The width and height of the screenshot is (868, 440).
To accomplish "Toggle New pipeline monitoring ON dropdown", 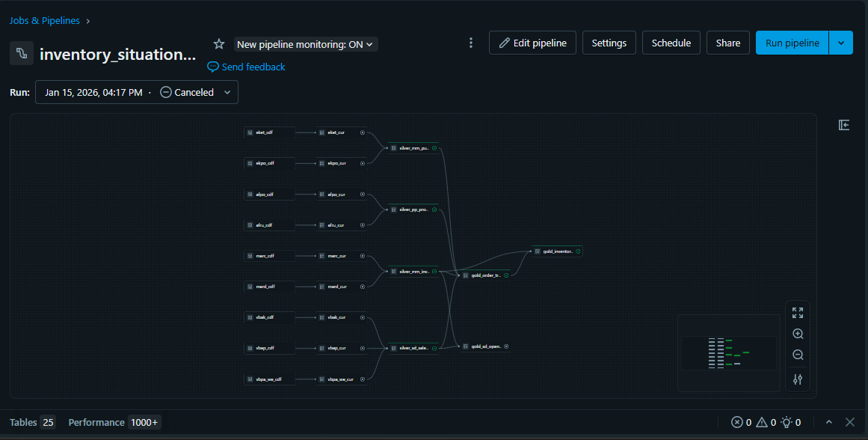I will click(305, 44).
